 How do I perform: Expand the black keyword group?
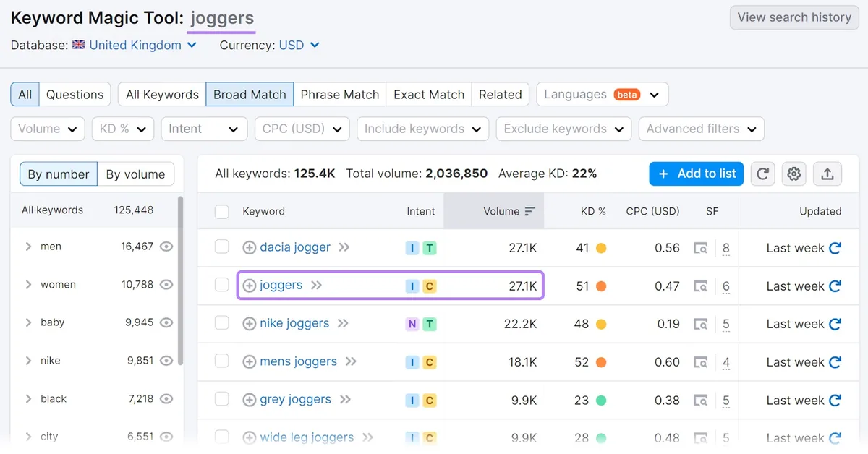pos(28,398)
